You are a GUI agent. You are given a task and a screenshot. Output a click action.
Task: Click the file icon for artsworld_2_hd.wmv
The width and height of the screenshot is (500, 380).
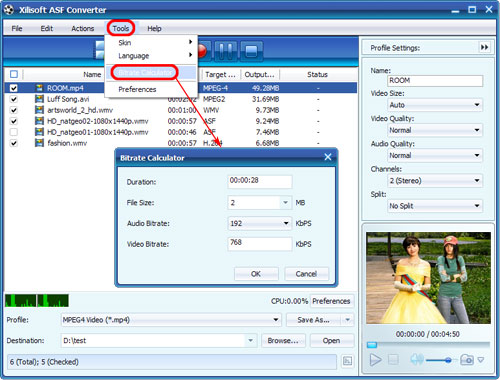39,110
